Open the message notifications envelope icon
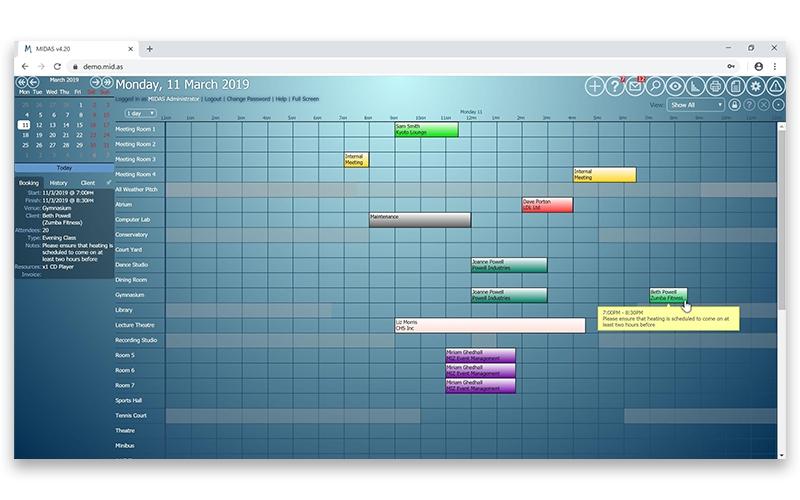Image resolution: width=800 pixels, height=500 pixels. (x=635, y=86)
